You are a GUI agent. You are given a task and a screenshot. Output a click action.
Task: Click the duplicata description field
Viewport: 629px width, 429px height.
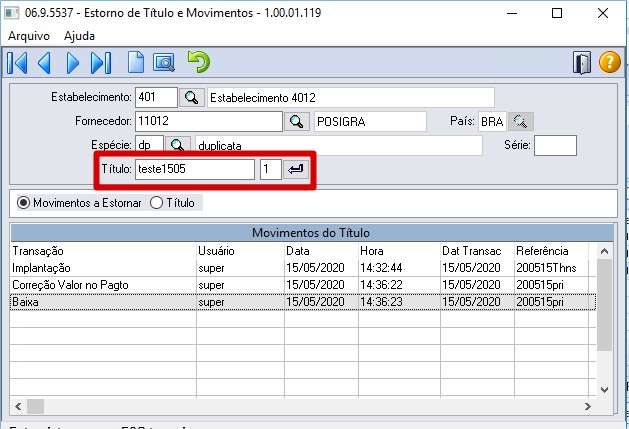point(339,145)
